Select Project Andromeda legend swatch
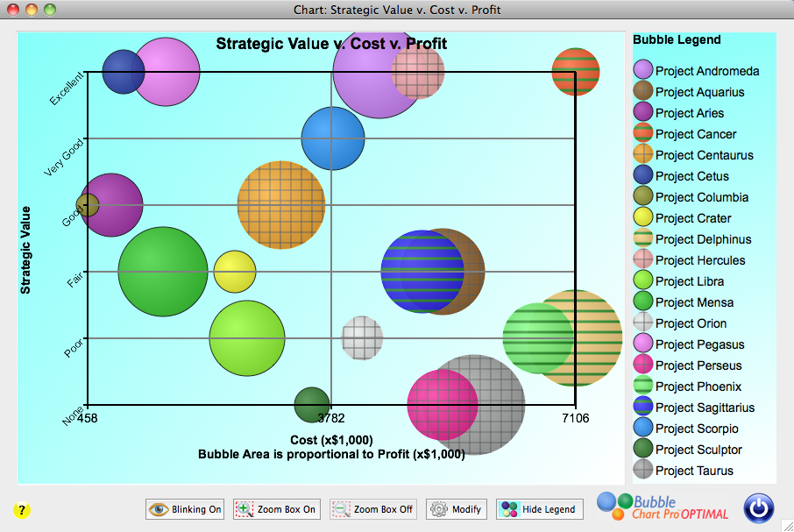 [643, 71]
